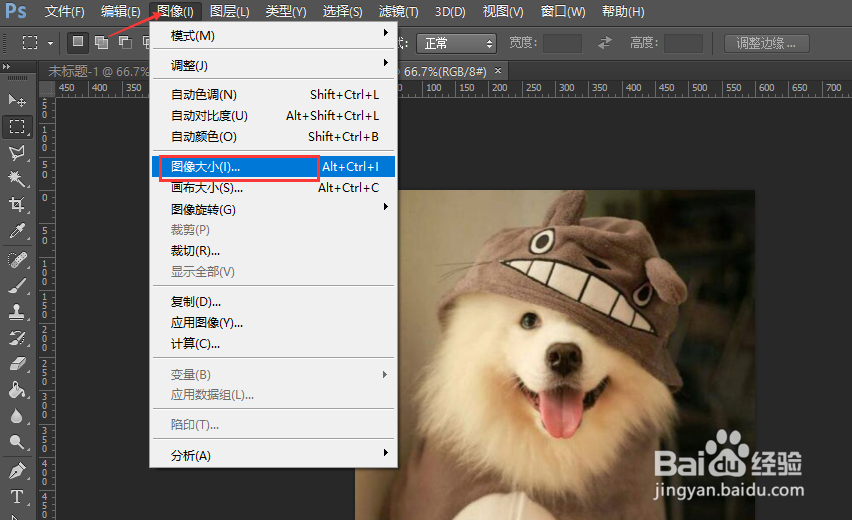Select the Paint Bucket tool
The image size is (852, 520).
[17, 390]
